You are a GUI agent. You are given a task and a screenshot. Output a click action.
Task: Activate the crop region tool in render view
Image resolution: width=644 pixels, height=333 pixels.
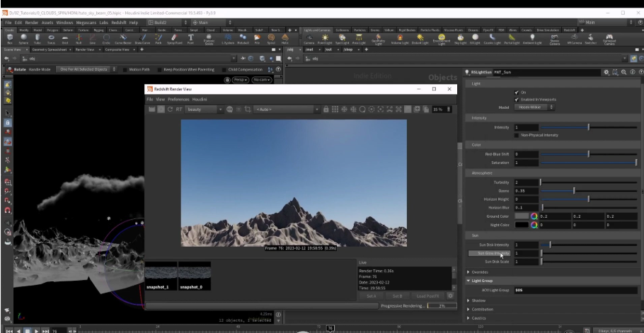[x=248, y=110]
